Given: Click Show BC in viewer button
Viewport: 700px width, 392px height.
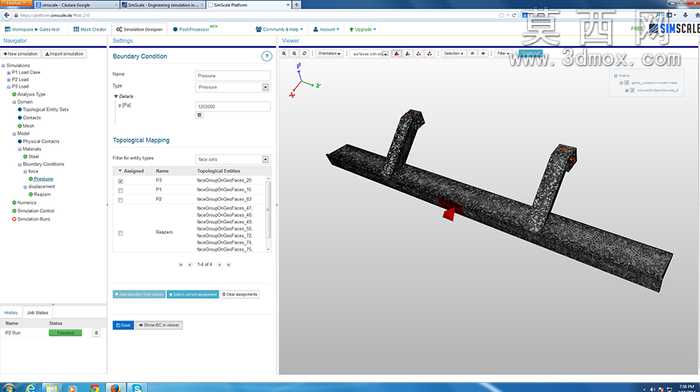Looking at the screenshot, I should [x=159, y=325].
